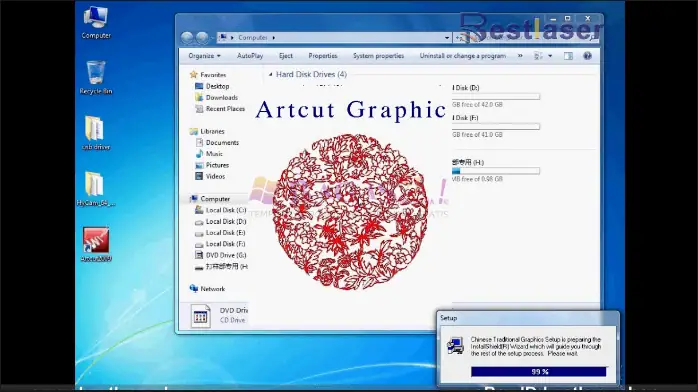Viewport: 698px width, 392px height.
Task: Select Desktop under Favorites
Action: [x=217, y=86]
